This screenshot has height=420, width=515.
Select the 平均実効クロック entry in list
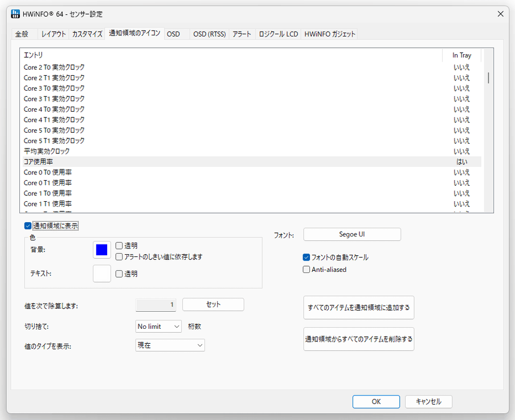[x=250, y=151]
